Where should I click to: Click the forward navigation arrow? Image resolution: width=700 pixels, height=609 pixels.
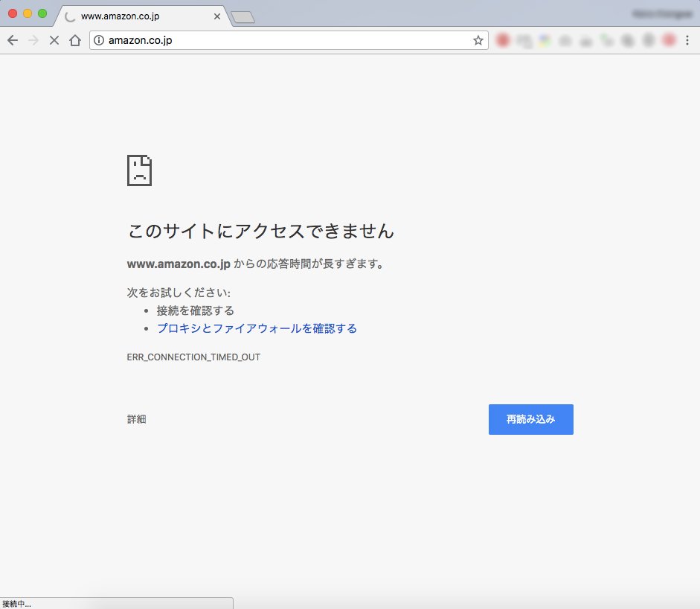pyautogui.click(x=33, y=40)
